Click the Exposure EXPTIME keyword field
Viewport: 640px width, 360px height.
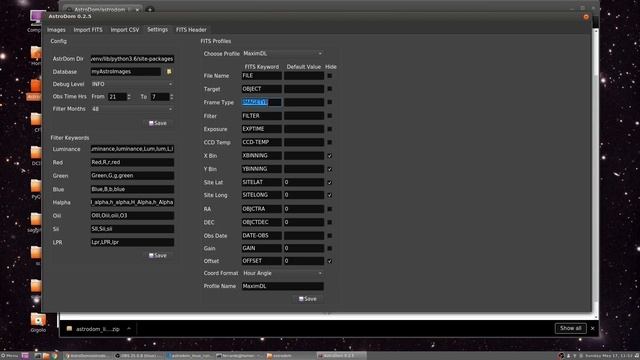(x=262, y=129)
